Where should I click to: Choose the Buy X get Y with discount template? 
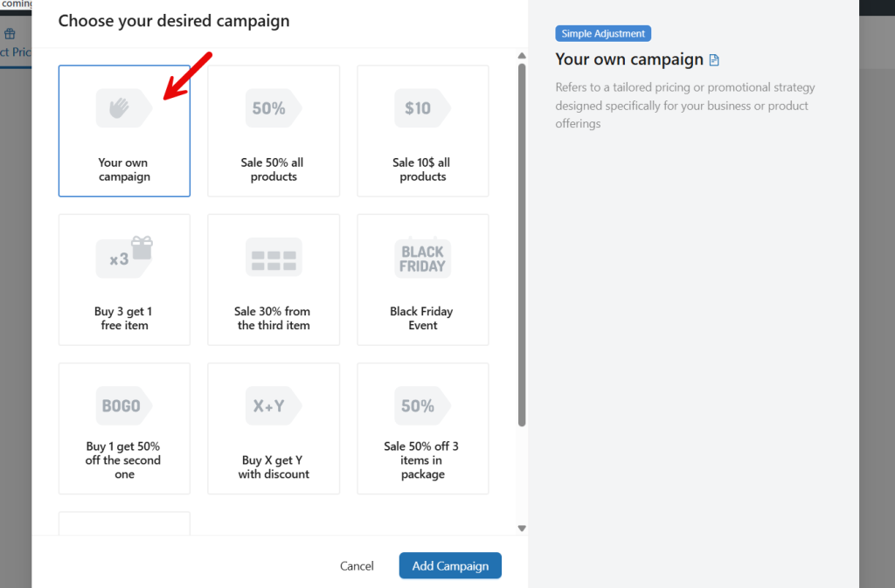[x=273, y=428]
